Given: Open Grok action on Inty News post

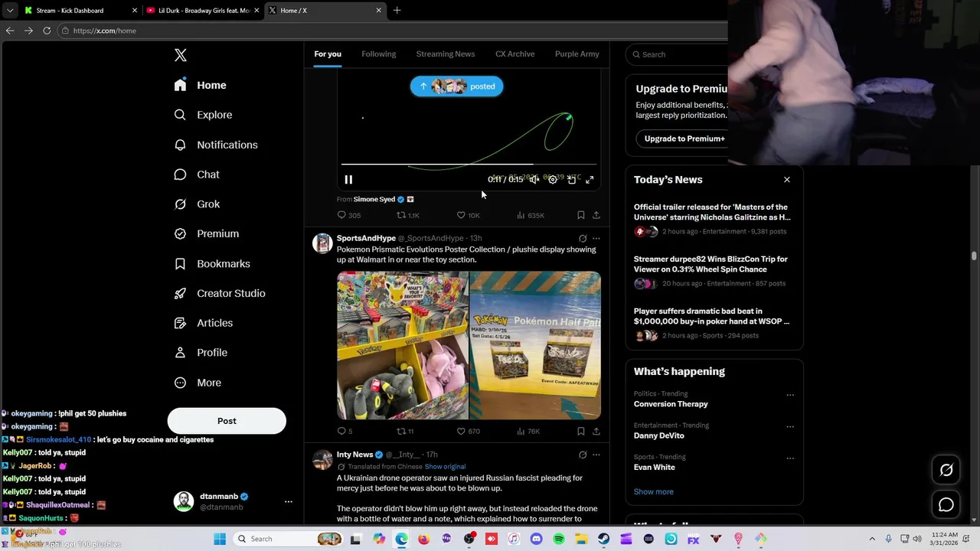Looking at the screenshot, I should coord(583,455).
